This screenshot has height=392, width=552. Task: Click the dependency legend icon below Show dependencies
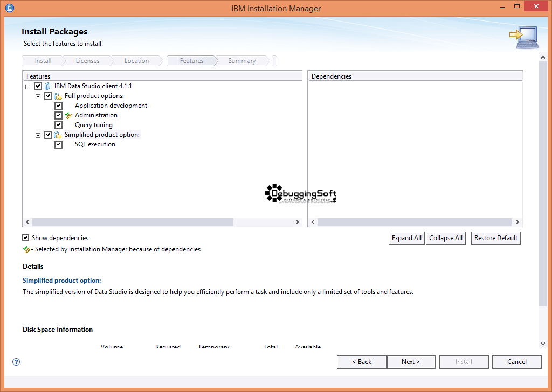coord(26,250)
